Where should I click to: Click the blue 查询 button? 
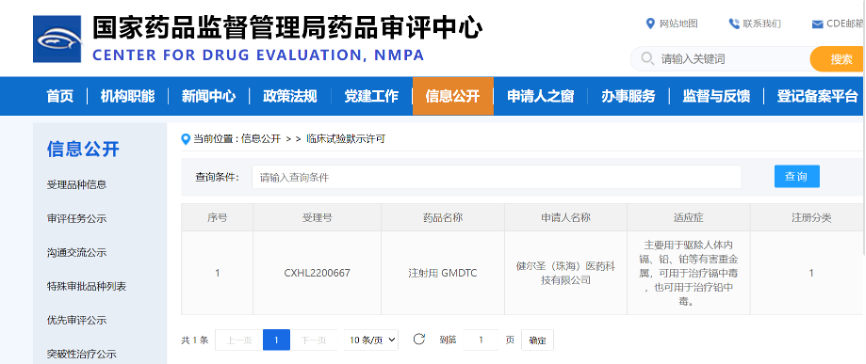(x=796, y=177)
